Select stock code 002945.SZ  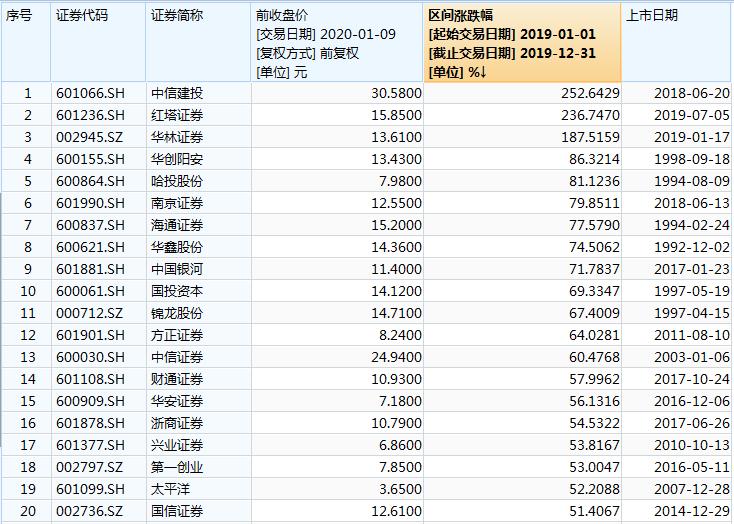90,137
